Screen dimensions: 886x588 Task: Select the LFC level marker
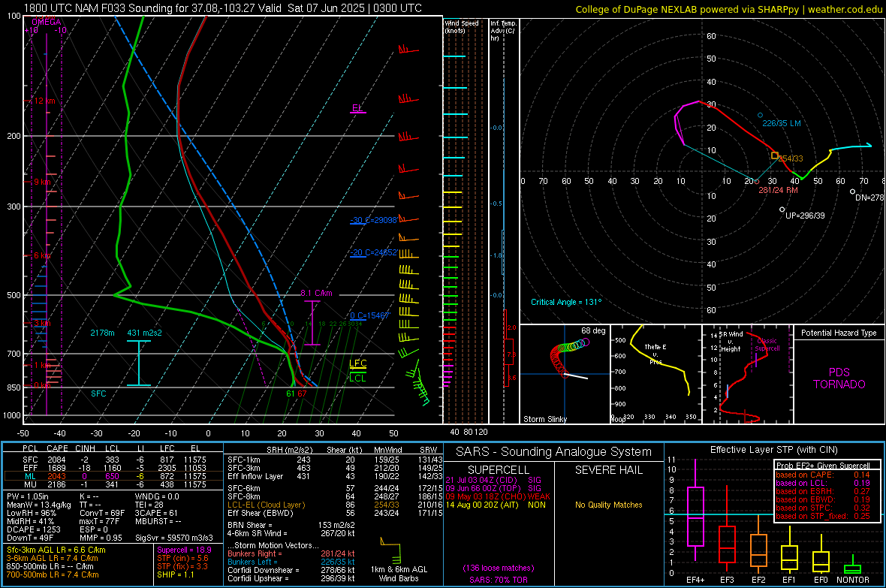click(357, 363)
